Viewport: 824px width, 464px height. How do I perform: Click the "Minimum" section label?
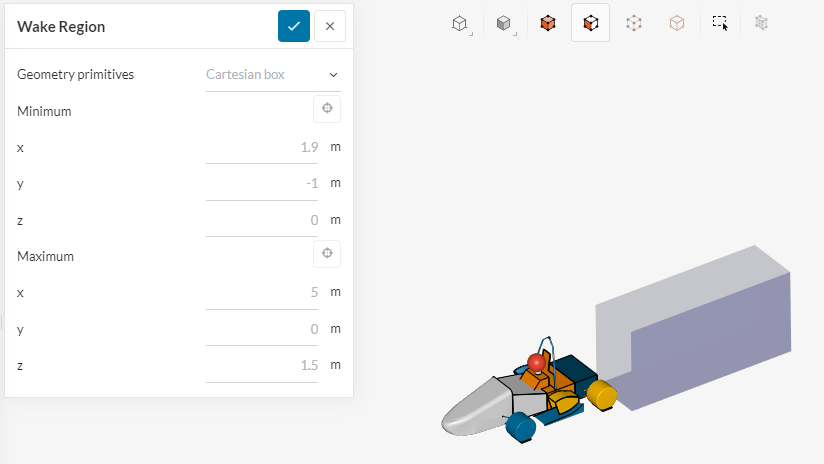click(x=44, y=111)
